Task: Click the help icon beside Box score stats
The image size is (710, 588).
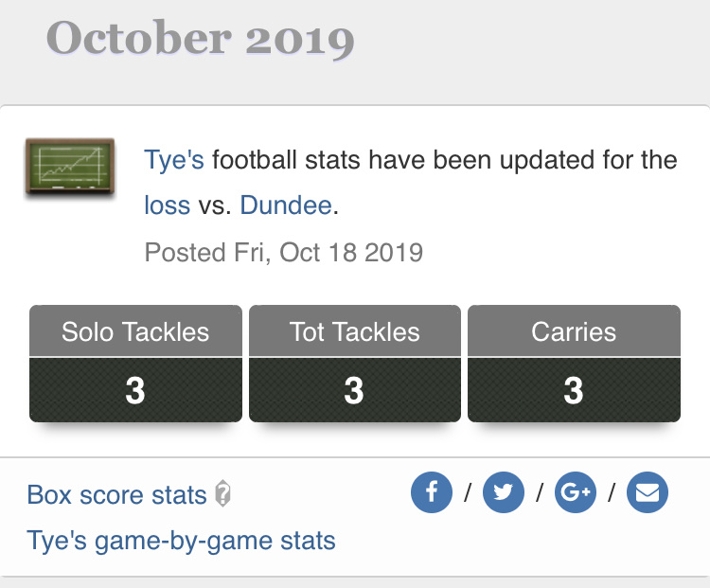Action: pyautogui.click(x=223, y=494)
